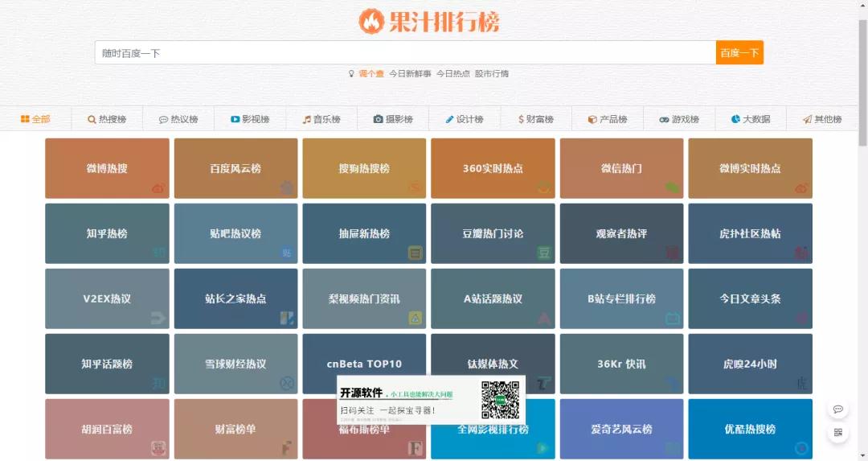Switch to the 其他榜 tab
The width and height of the screenshot is (868, 461).
(822, 119)
